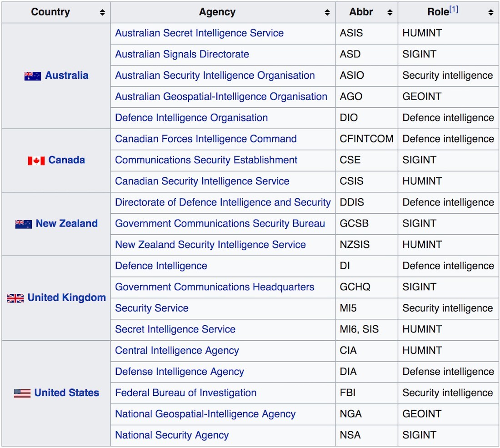The image size is (500, 448).
Task: Click the Canada flag icon
Action: [36, 161]
